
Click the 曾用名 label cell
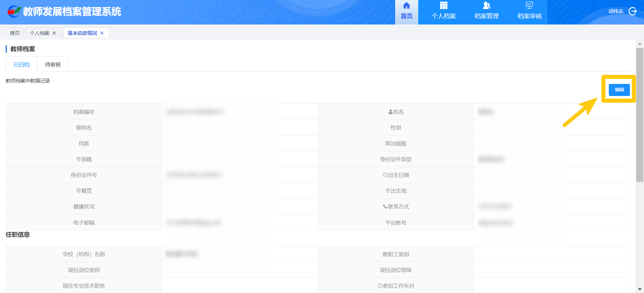(x=84, y=128)
